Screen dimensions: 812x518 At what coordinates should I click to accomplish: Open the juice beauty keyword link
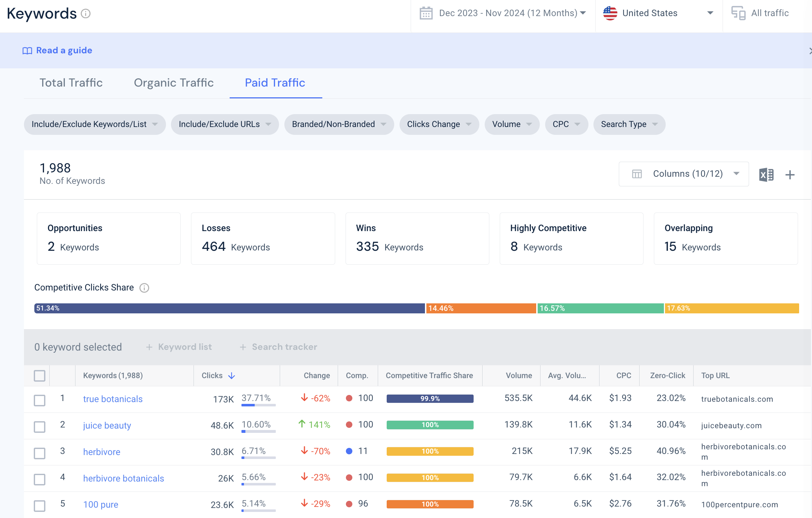[x=107, y=425]
